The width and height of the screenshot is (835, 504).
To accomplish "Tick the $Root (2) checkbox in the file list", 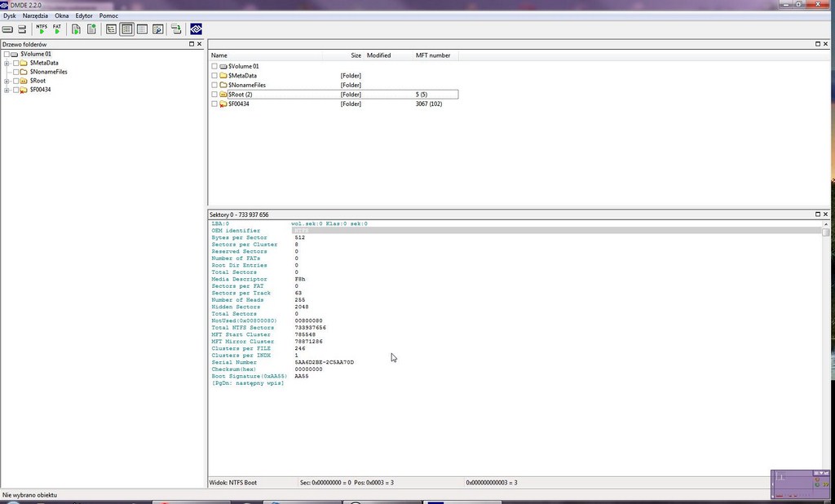I will coord(214,95).
